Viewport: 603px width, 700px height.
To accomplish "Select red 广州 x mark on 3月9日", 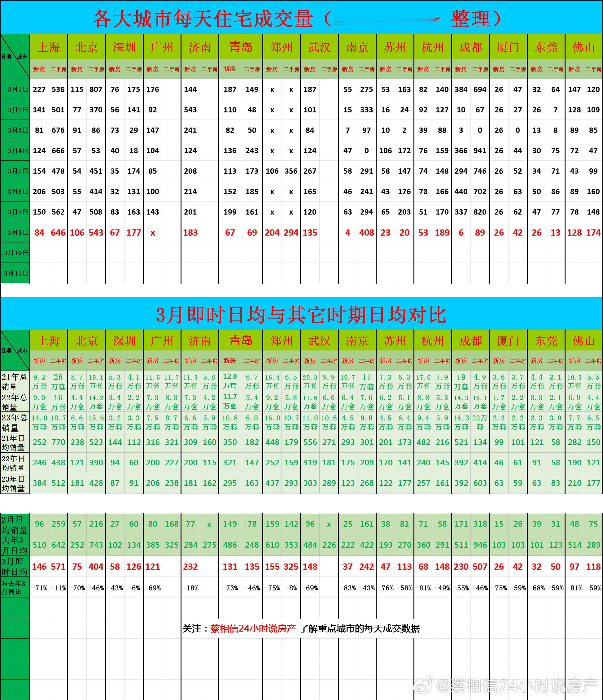I will tap(152, 233).
